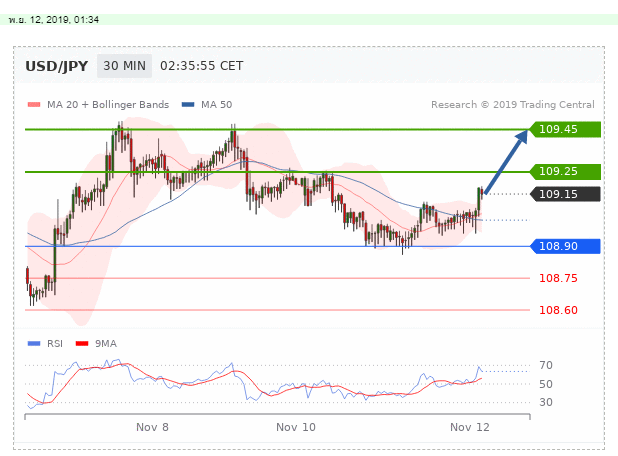Click the RSI blue legend swatch
The image size is (618, 456).
tap(34, 344)
